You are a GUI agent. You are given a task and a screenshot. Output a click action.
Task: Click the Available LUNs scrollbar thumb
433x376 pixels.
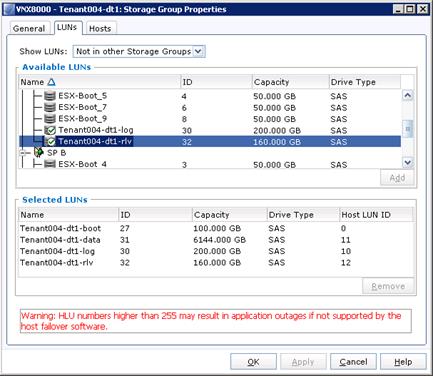click(408, 129)
